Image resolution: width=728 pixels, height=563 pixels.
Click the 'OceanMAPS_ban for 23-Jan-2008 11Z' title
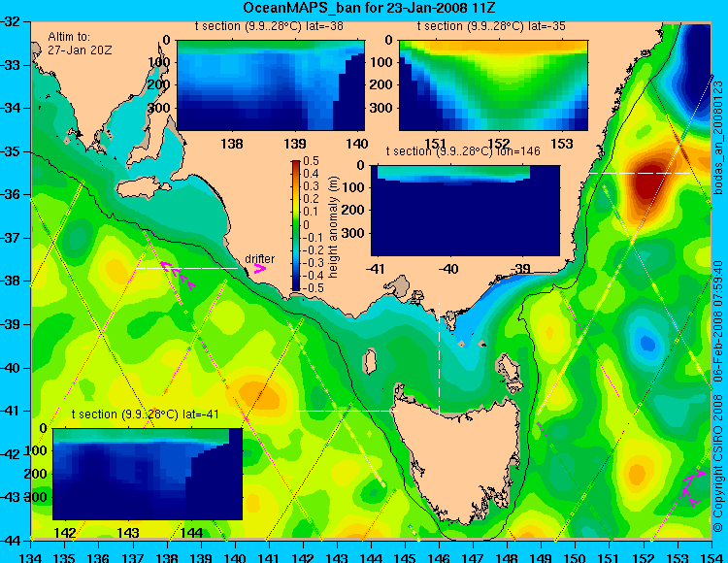pyautogui.click(x=371, y=8)
